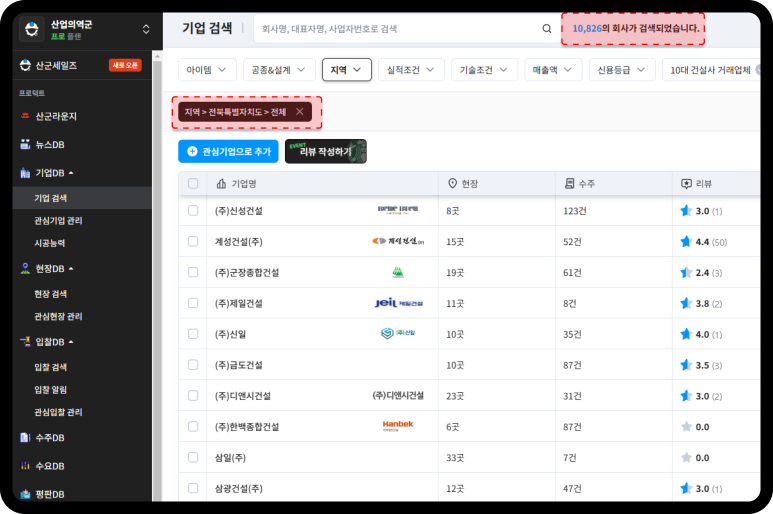
Task: Click the sidebar vertical scrollbar
Action: tap(157, 276)
